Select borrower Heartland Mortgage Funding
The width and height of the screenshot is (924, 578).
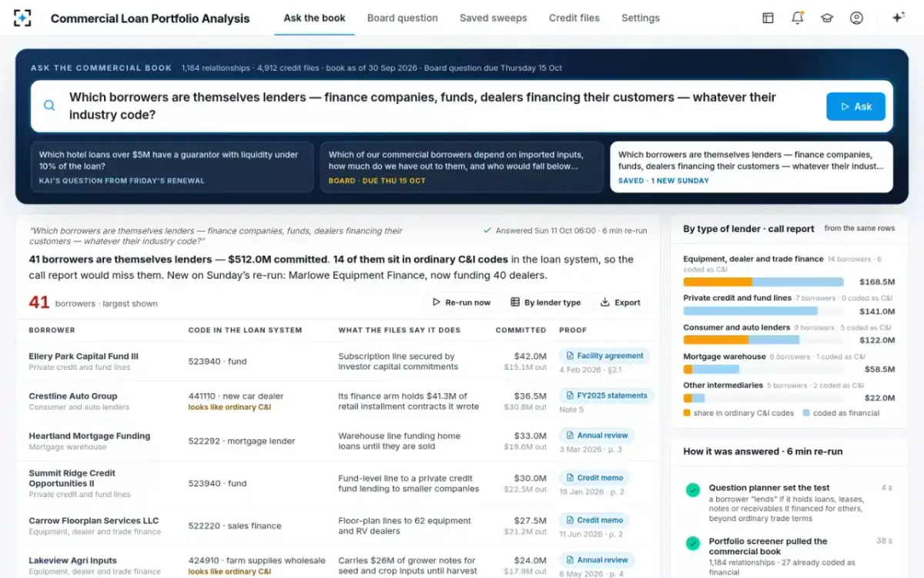[x=89, y=435]
